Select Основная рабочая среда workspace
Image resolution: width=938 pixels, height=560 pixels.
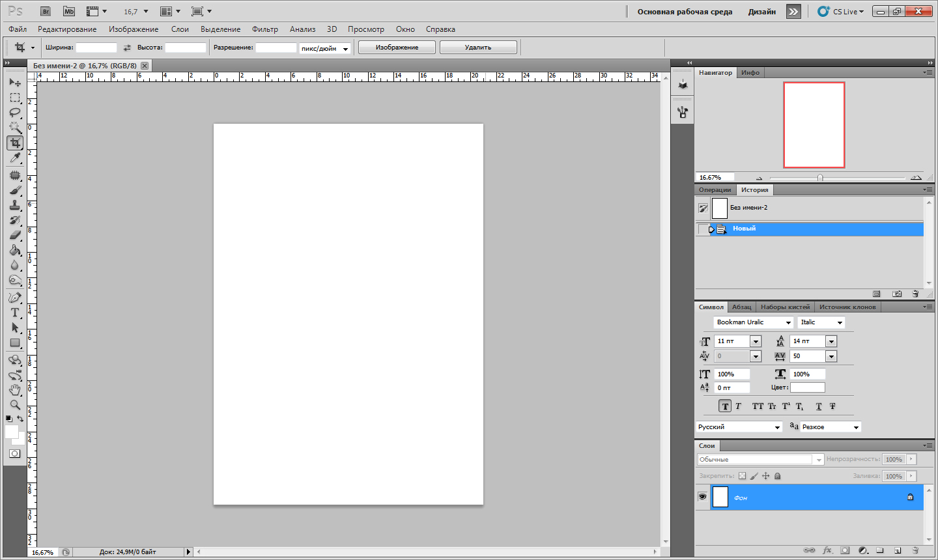tap(685, 12)
